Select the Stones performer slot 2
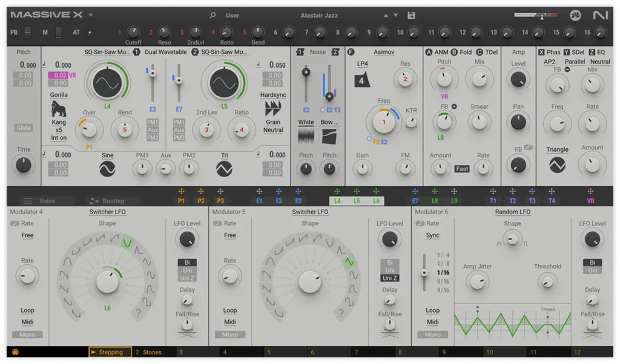Image resolution: width=620 pixels, height=364 pixels. point(152,352)
